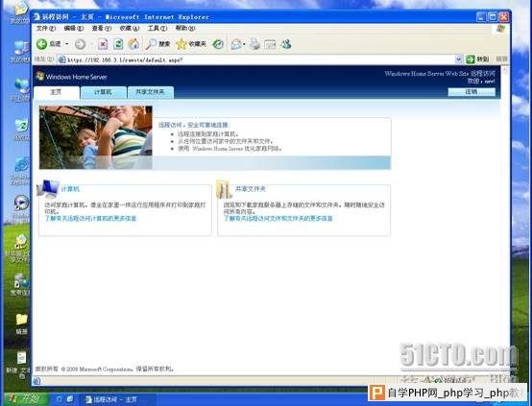Open the History clock icon

point(218,44)
